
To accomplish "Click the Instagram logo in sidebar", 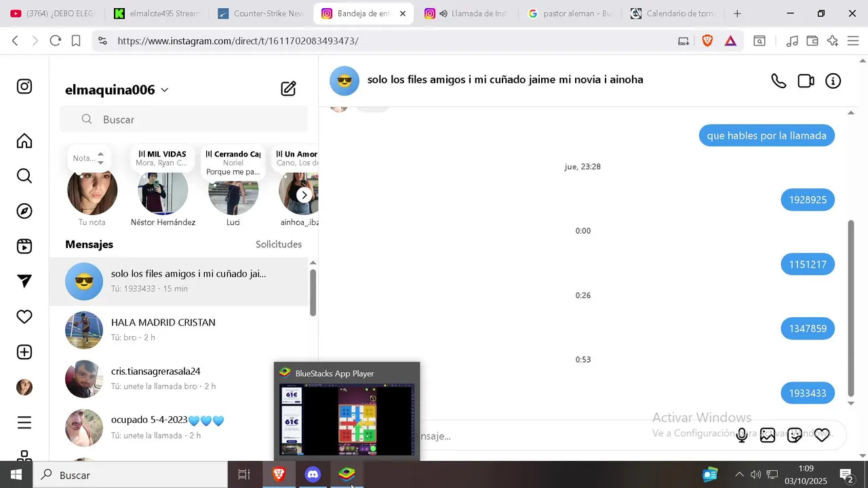I will [x=24, y=86].
